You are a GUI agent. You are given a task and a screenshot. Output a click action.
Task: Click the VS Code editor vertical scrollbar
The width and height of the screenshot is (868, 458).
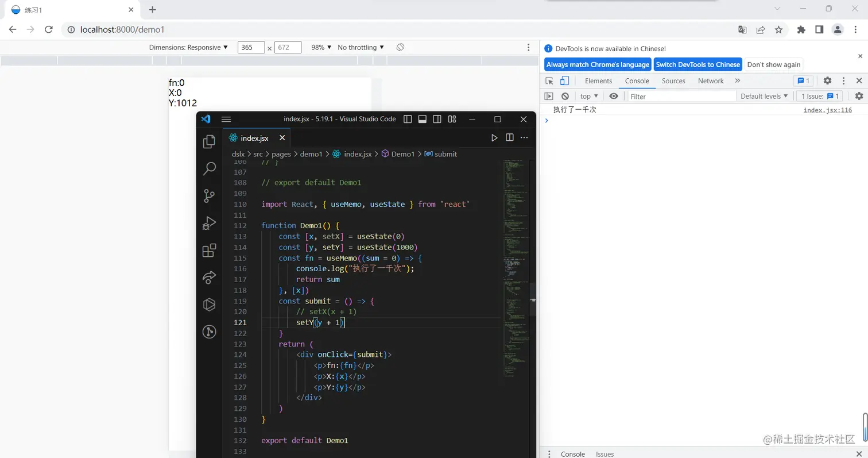coord(532,300)
